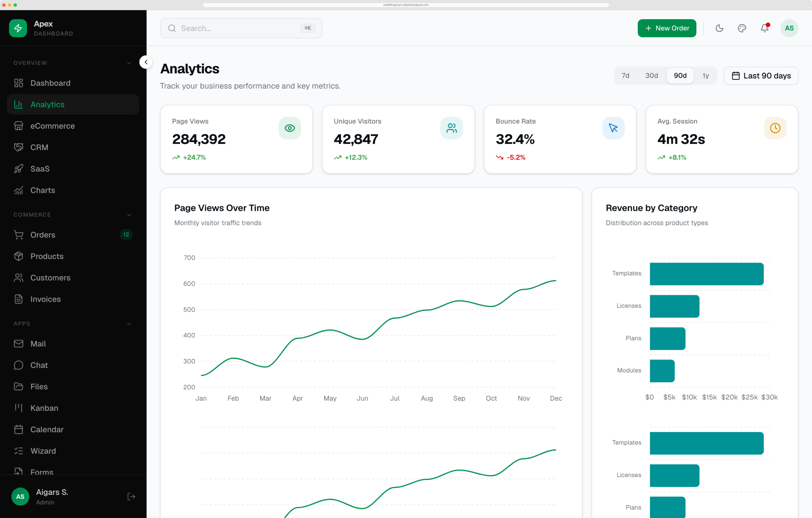Click the Unique Visitors users icon
This screenshot has width=812, height=518.
pos(452,128)
